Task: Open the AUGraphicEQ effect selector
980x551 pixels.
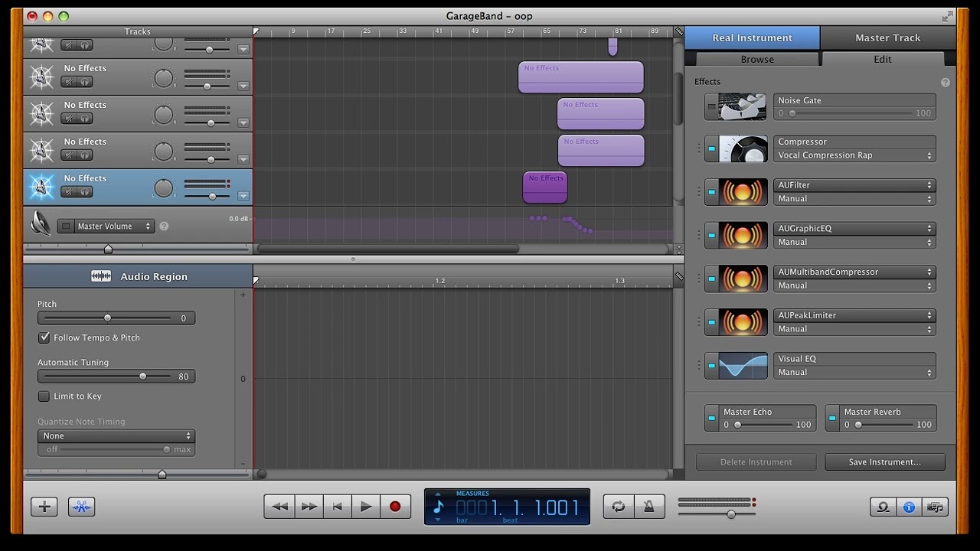Action: pyautogui.click(x=855, y=229)
